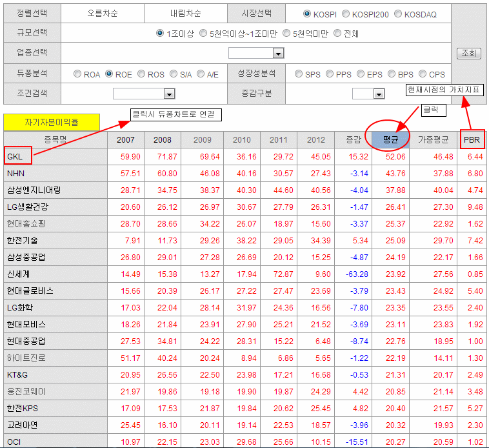Open the LG생활건강 stock link
The height and width of the screenshot is (448, 489).
click(28, 207)
